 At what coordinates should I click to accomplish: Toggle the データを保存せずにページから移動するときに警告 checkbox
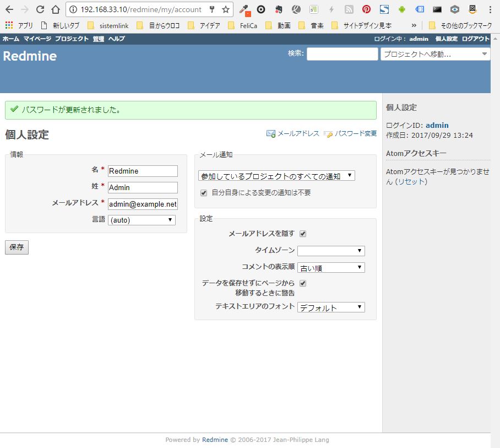[303, 283]
